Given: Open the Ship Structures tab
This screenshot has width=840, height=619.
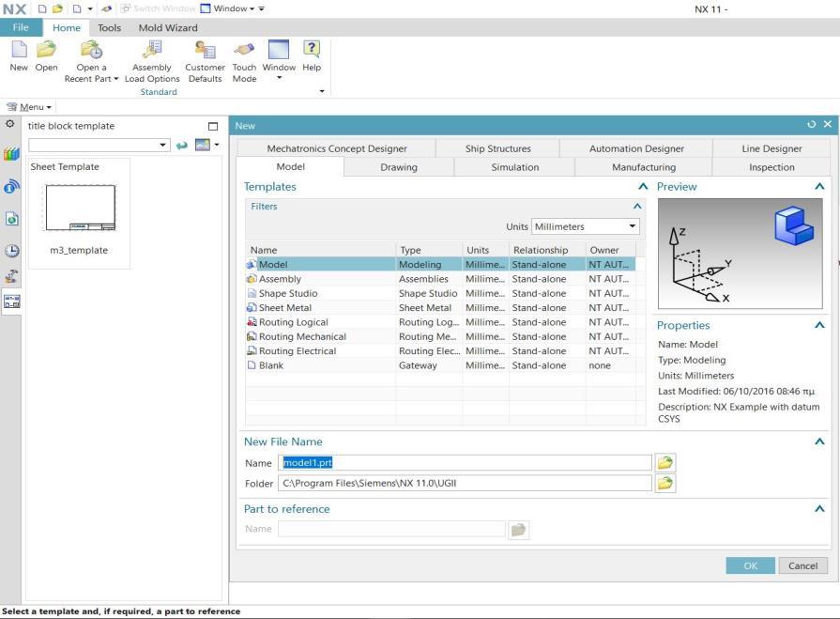Looking at the screenshot, I should point(498,148).
